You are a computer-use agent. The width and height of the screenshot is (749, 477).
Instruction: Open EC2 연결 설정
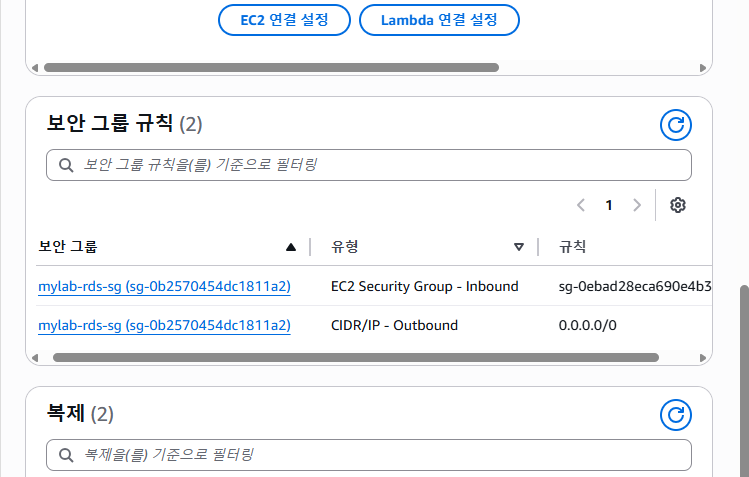click(x=284, y=20)
